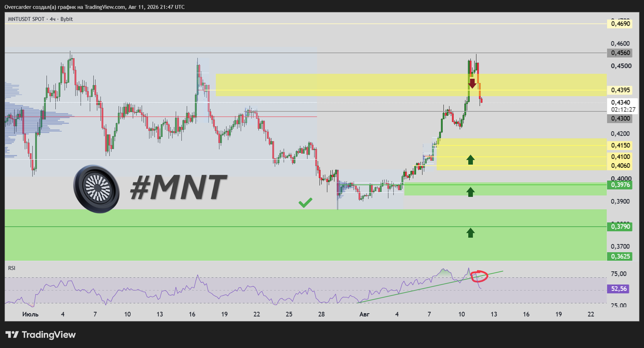Select the dark red down arrow marker
This screenshot has height=348, width=644.
tap(472, 83)
